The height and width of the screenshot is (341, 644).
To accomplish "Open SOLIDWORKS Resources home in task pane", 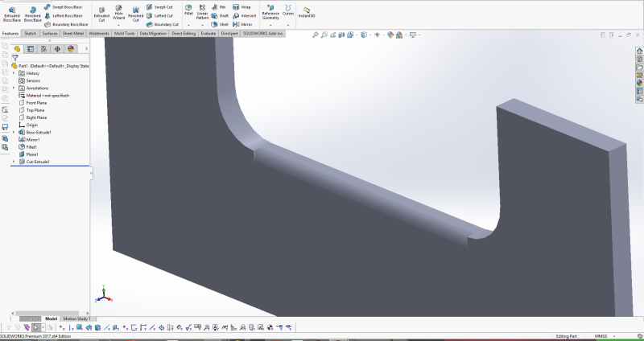I will tap(639, 51).
